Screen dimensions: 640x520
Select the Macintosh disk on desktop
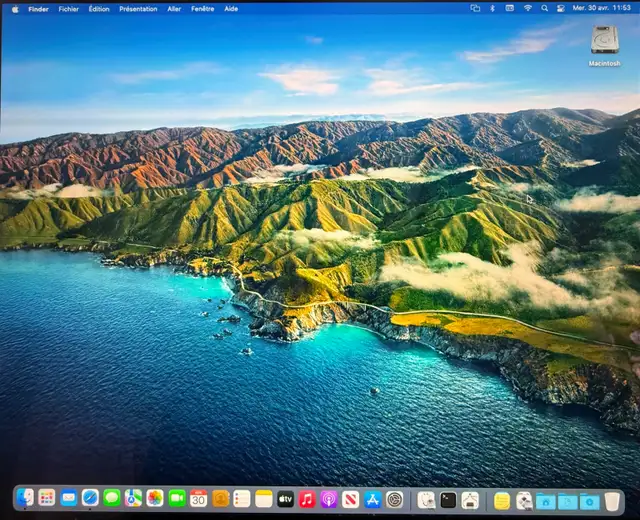[604, 46]
